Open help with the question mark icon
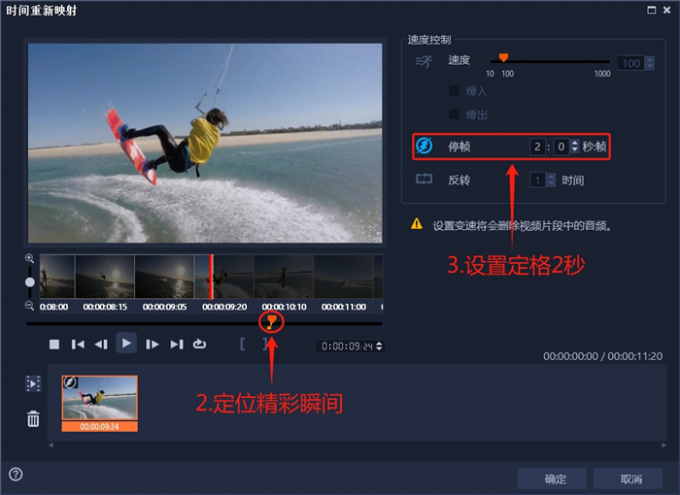680x495 pixels. pyautogui.click(x=16, y=474)
